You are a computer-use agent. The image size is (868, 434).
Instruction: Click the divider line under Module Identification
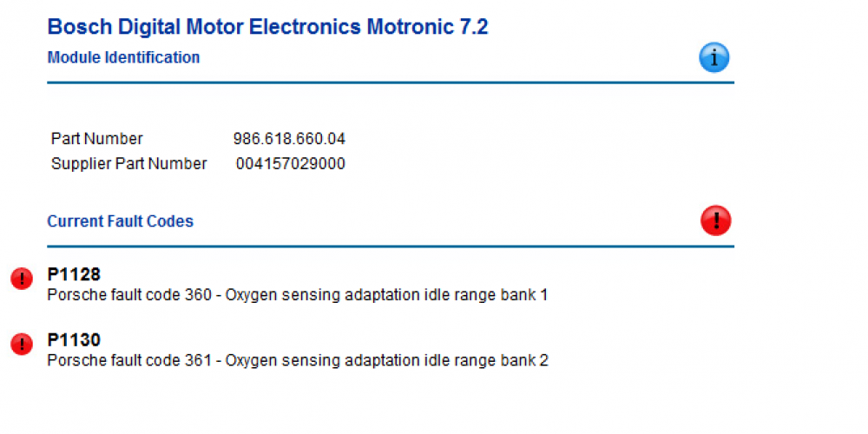[x=391, y=82]
